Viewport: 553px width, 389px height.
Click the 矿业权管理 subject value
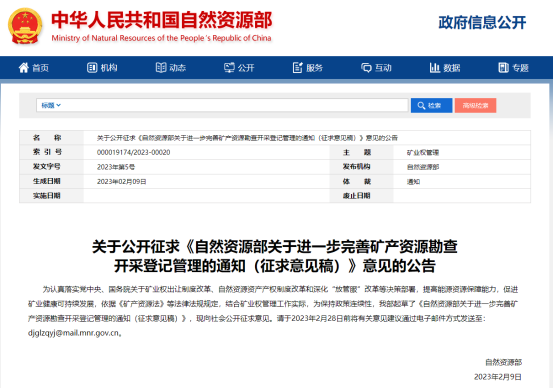(423, 152)
